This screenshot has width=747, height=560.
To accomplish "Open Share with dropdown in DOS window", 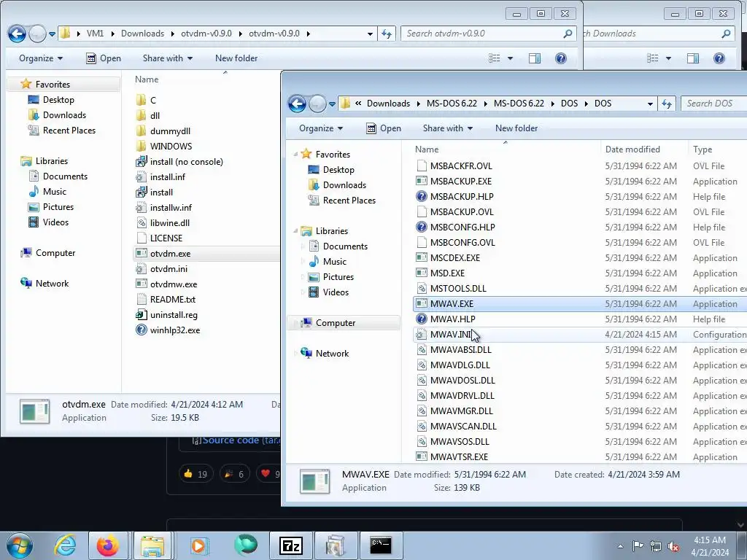I will tap(447, 128).
